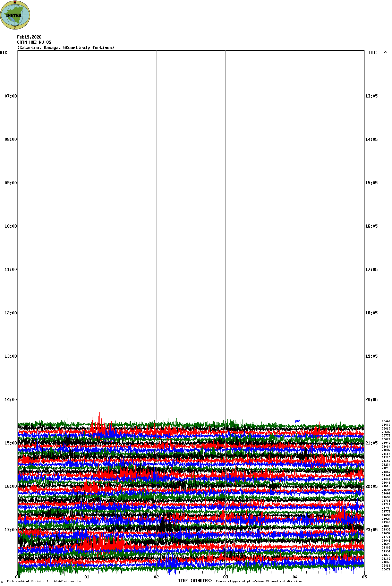
Task: Click the 03 minute axis tick label
Action: [x=225, y=577]
